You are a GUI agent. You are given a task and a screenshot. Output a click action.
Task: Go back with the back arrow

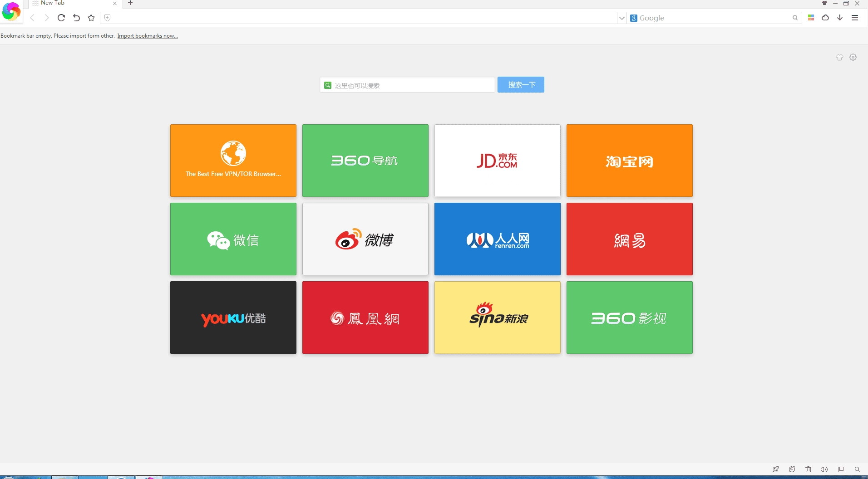(32, 18)
